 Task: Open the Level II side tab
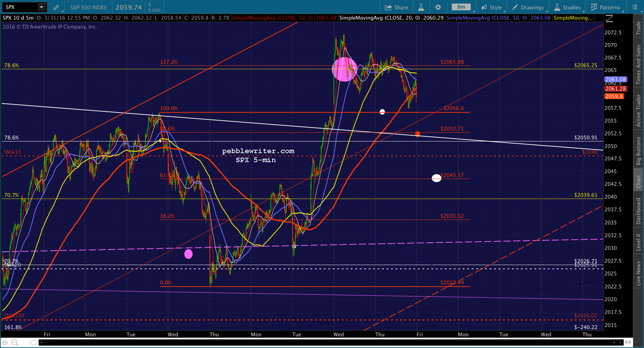click(x=638, y=242)
